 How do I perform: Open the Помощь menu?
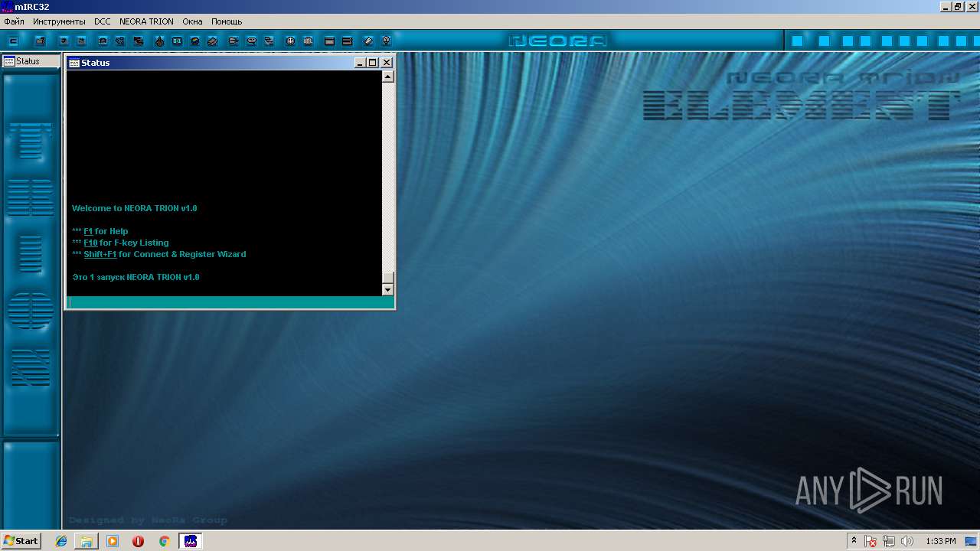(x=227, y=21)
